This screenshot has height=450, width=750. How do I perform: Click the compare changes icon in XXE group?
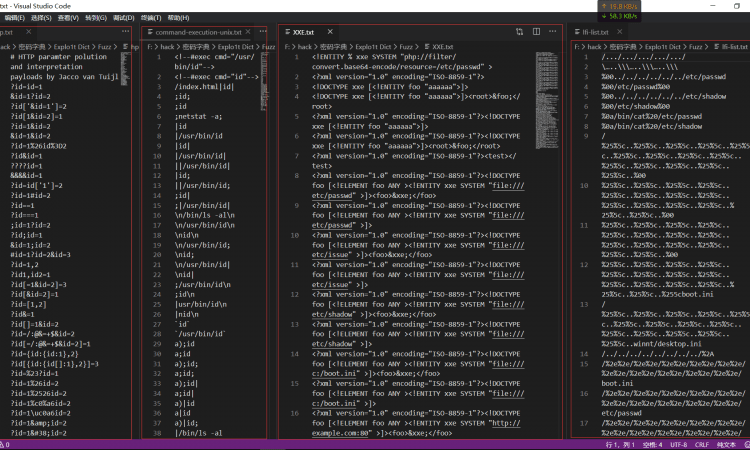519,32
